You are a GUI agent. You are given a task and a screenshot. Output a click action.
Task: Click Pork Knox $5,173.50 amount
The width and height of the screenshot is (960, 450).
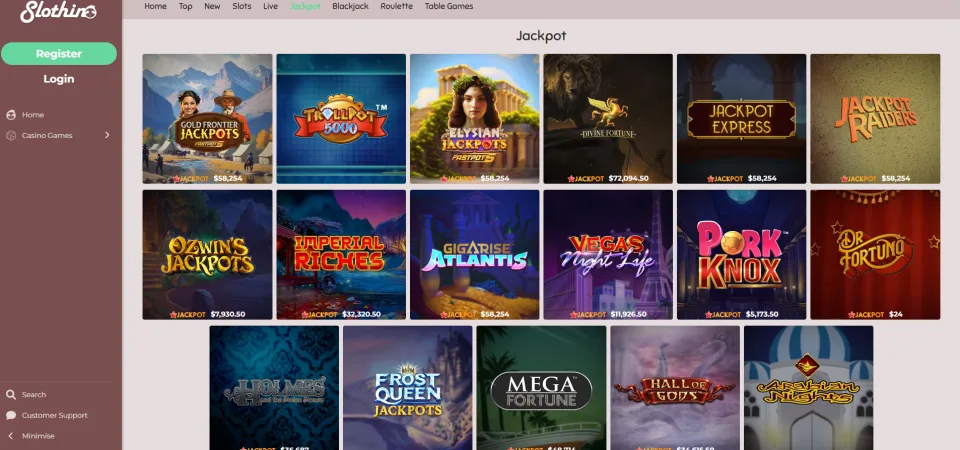point(760,315)
